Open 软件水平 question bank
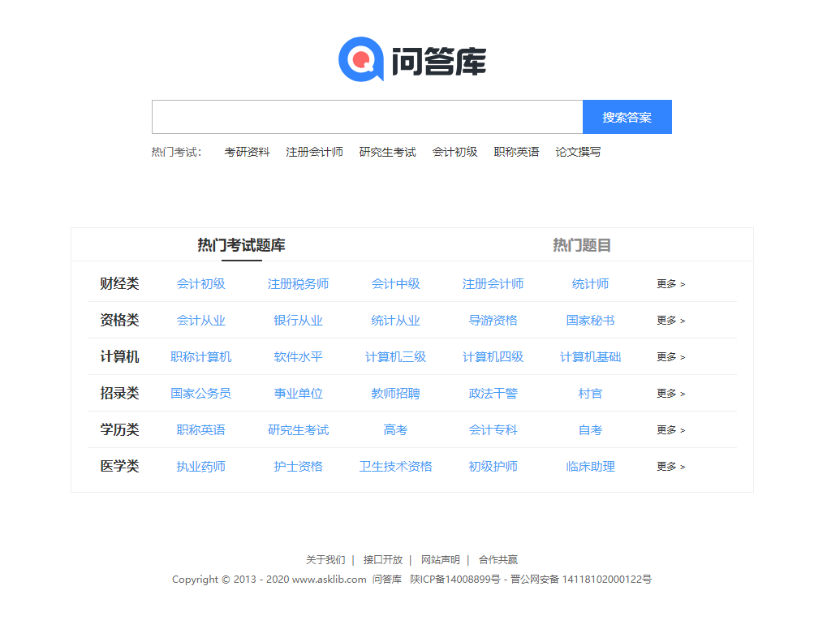The width and height of the screenshot is (840, 638). [299, 357]
